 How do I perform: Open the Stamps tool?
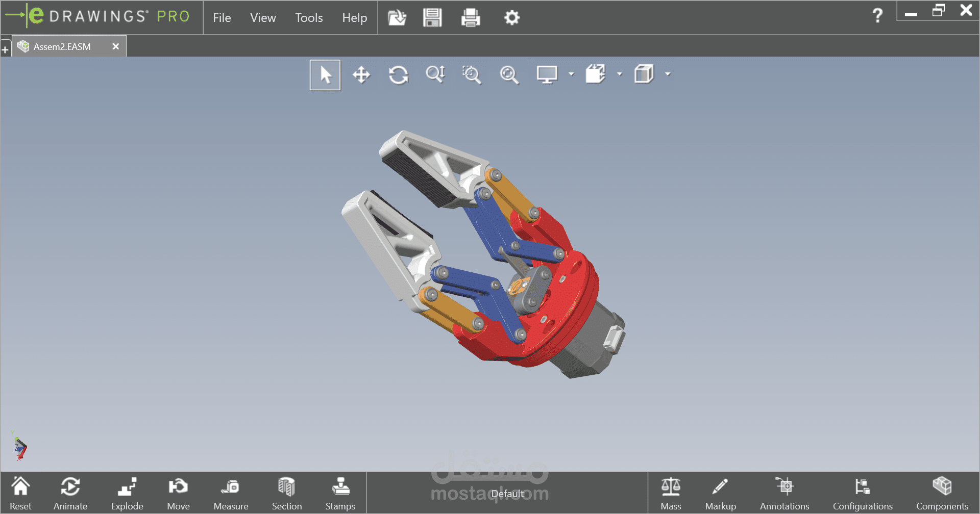pos(340,493)
